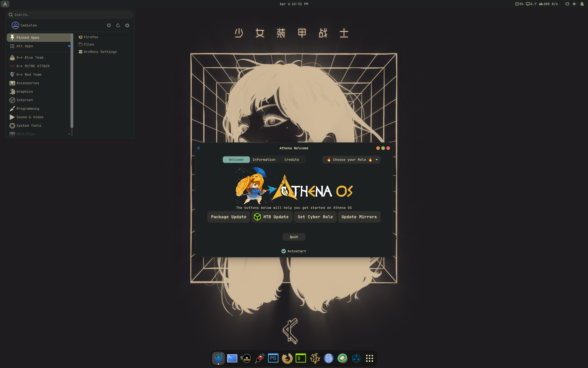588x368 pixels.
Task: Click the Athena logo in top bar
Action: pyautogui.click(x=5, y=4)
